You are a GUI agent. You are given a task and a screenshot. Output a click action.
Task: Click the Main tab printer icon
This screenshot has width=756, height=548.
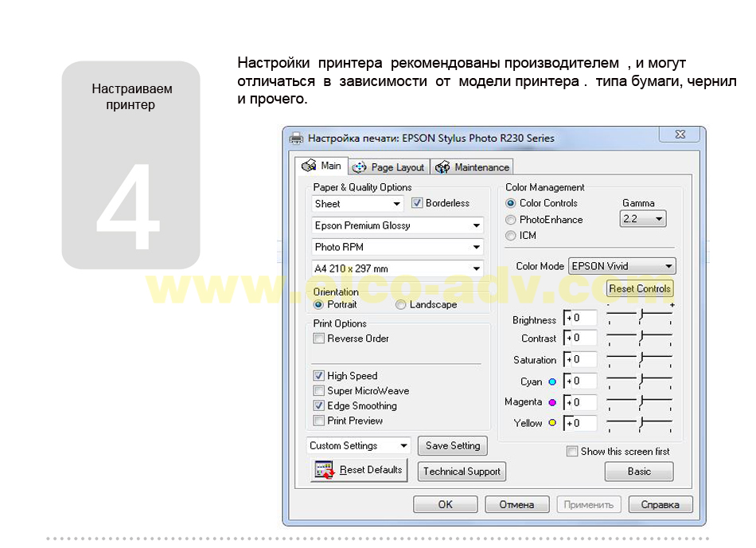(x=309, y=166)
